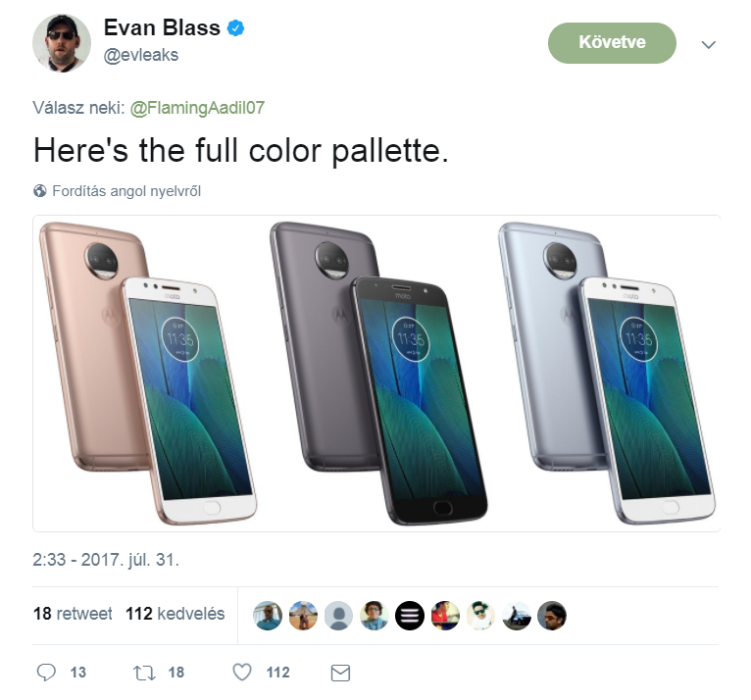Click the blue verified badge next to Evan Blass

[x=236, y=29]
